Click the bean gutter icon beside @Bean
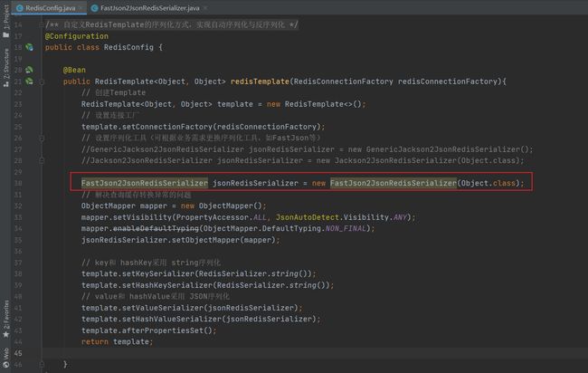Image resolution: width=588 pixels, height=373 pixels. click(29, 70)
